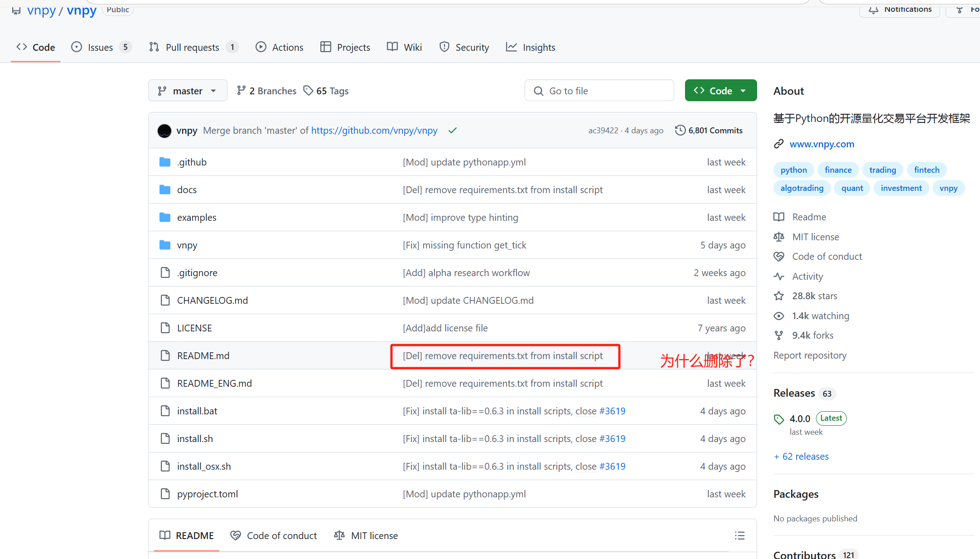Click the MIT license scale icon in About
980x559 pixels.
778,237
